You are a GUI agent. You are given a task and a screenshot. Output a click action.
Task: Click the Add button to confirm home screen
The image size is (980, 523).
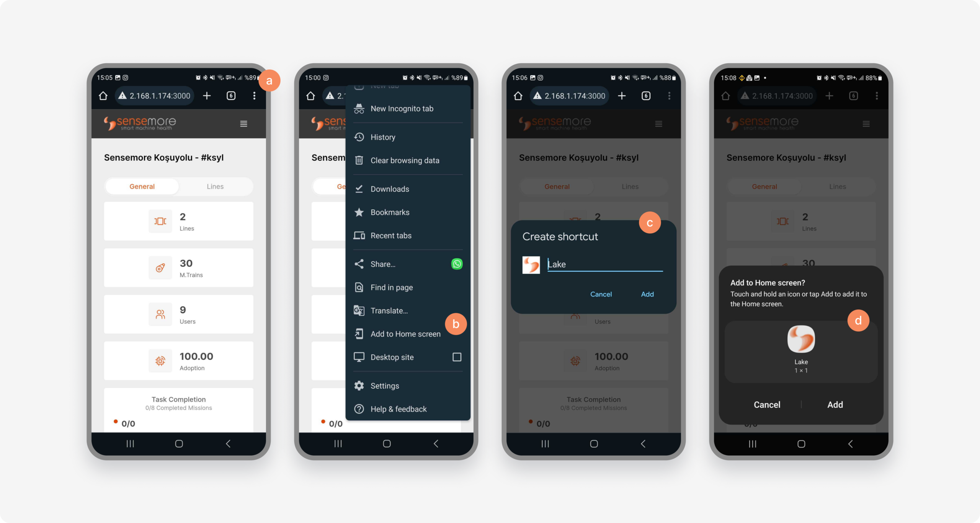(x=835, y=404)
